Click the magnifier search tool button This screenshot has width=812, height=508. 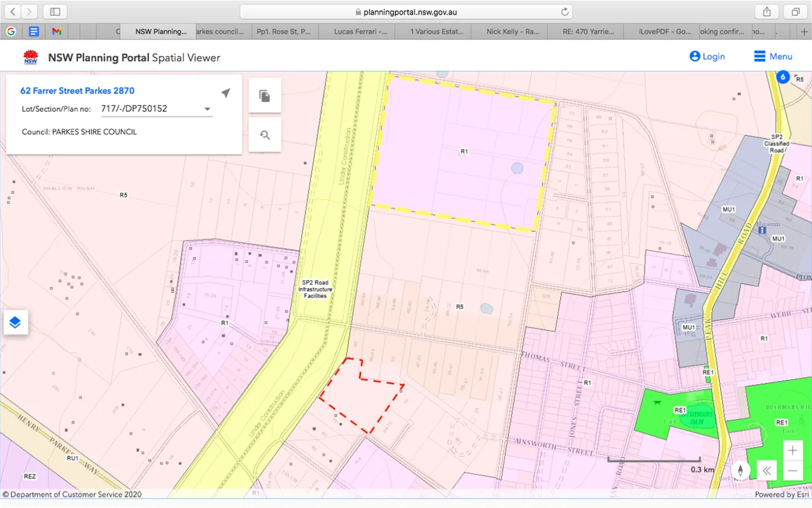click(x=265, y=135)
